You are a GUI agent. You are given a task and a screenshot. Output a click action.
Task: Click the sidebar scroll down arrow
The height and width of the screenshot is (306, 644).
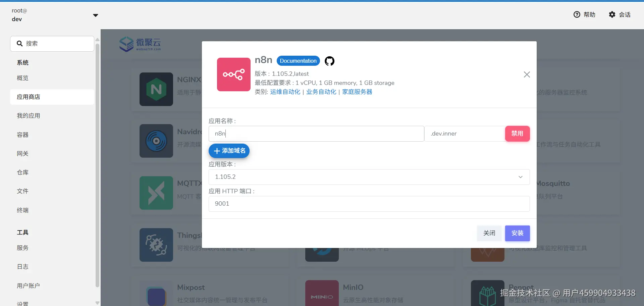tap(97, 303)
